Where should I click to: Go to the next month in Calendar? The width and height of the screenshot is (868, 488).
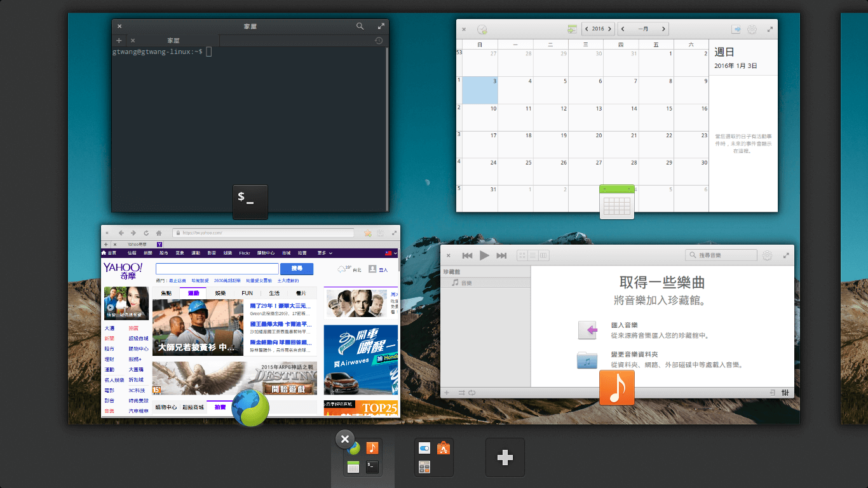[663, 29]
